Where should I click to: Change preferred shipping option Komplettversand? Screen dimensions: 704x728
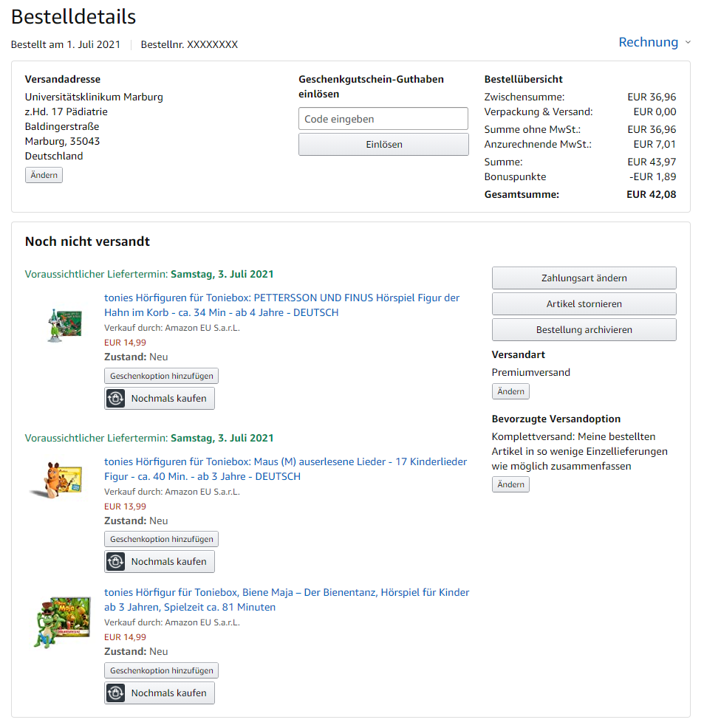(x=510, y=484)
